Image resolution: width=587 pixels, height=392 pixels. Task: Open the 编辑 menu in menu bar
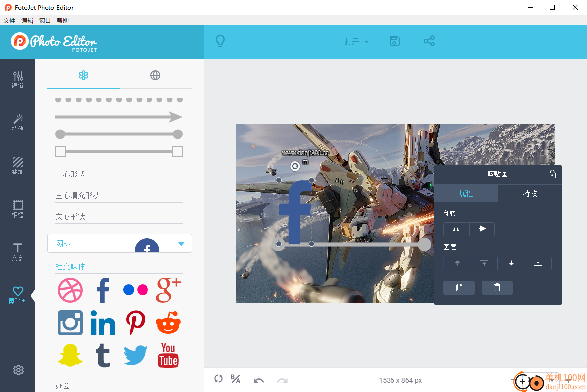click(27, 21)
